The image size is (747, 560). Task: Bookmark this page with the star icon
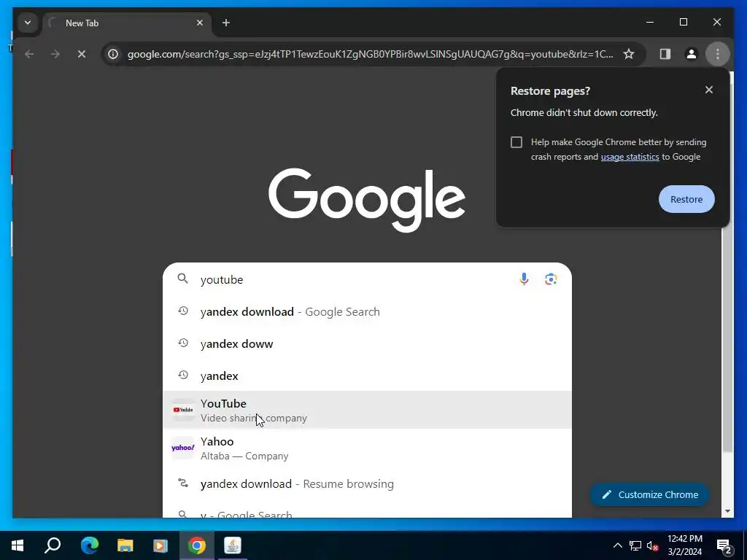point(629,54)
